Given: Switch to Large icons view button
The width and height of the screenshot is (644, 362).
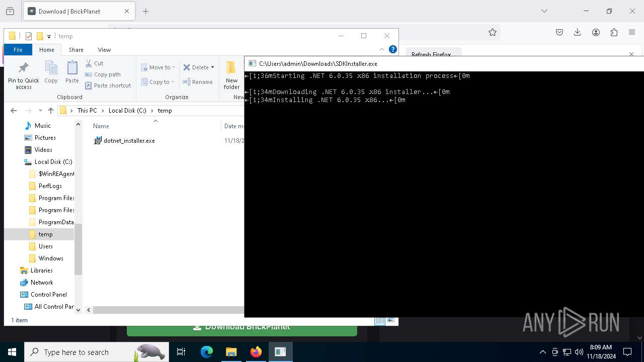Looking at the screenshot, I should 391,320.
